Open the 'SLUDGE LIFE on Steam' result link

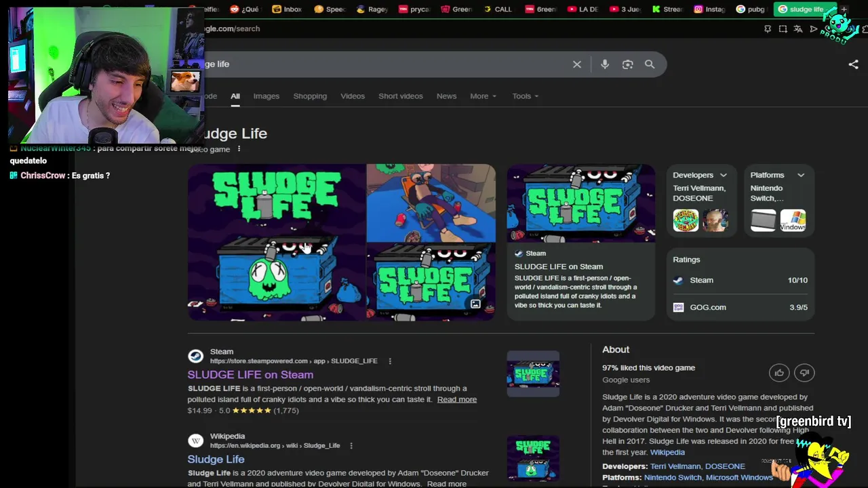tap(250, 375)
